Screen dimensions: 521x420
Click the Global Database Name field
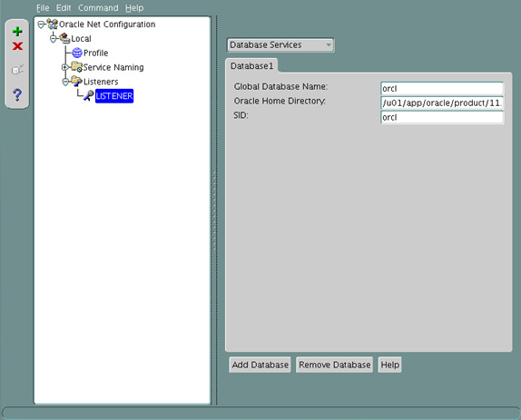point(442,89)
